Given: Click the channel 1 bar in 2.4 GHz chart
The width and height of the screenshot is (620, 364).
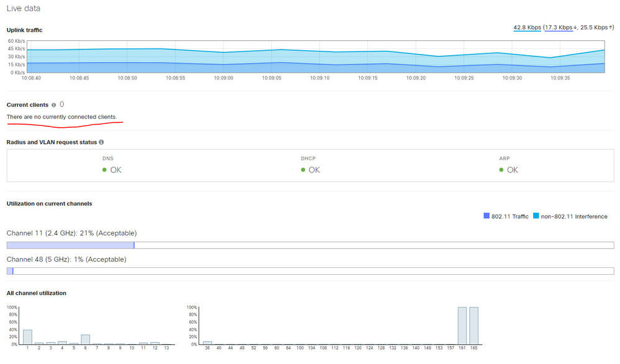Looking at the screenshot, I should click(27, 337).
